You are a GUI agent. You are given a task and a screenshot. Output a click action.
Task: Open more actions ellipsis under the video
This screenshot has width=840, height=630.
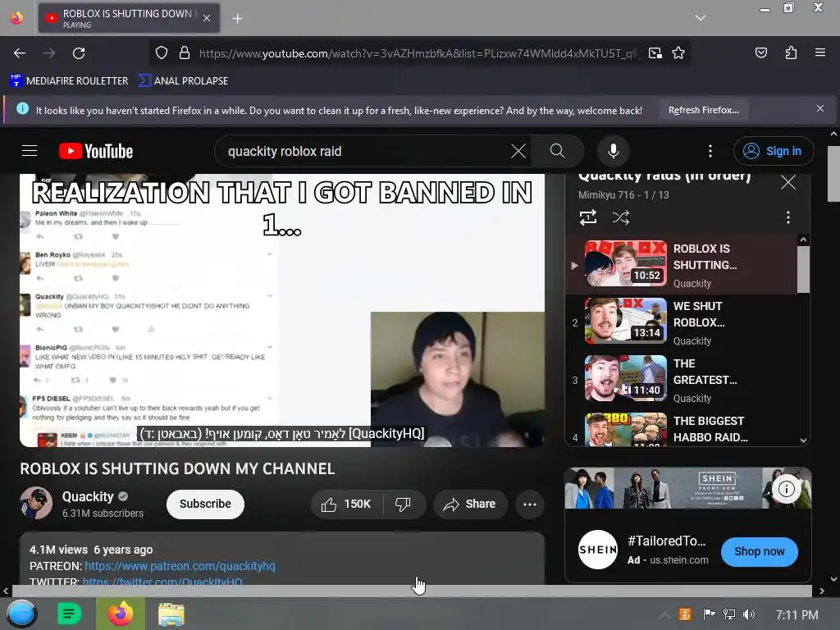pos(530,504)
